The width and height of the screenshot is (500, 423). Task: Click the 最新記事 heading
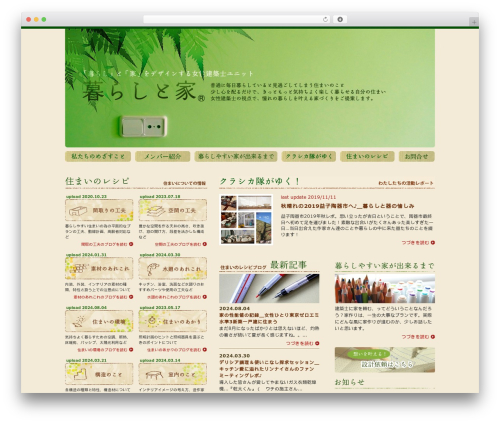(289, 265)
